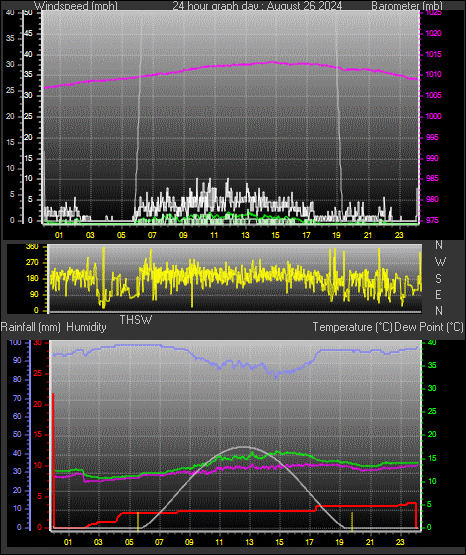Click the wind direction scale value 180

click(32, 279)
